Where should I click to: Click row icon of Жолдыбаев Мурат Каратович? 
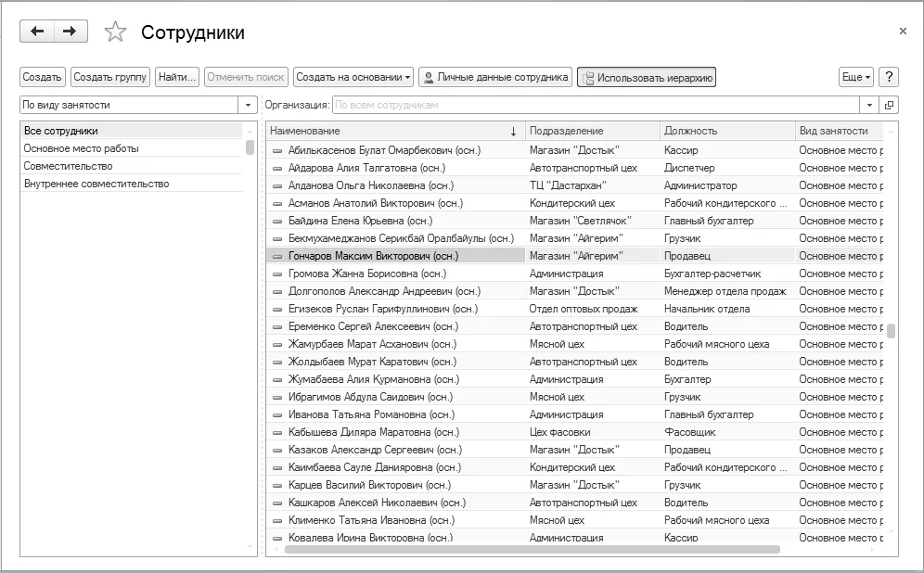(x=277, y=363)
